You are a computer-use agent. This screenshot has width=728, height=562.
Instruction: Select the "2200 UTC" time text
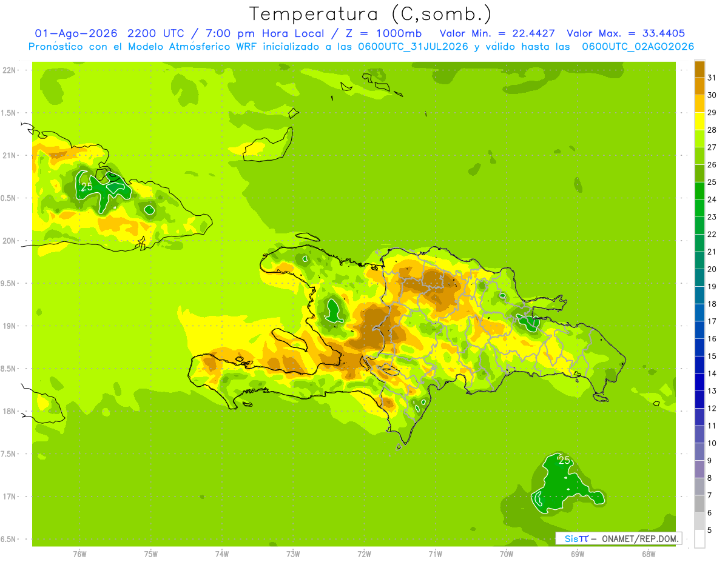point(157,33)
